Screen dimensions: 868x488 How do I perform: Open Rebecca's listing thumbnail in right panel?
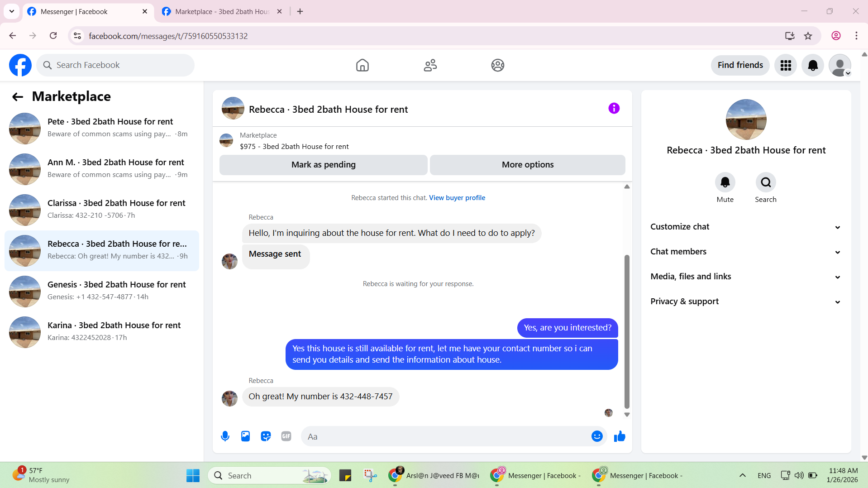pos(746,120)
